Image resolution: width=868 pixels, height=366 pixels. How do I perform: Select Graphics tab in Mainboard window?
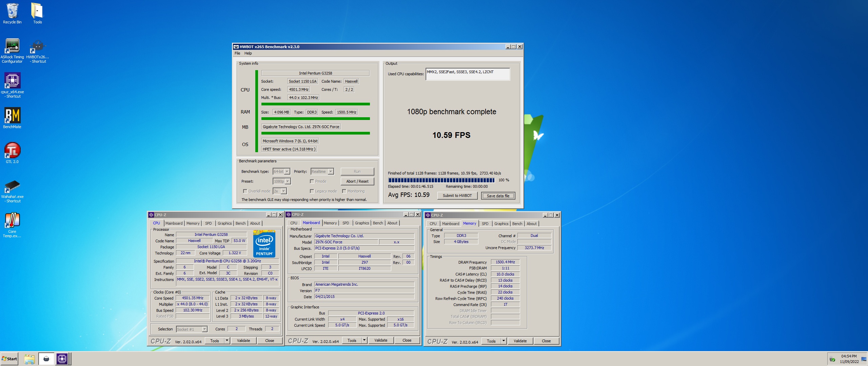pyautogui.click(x=362, y=223)
